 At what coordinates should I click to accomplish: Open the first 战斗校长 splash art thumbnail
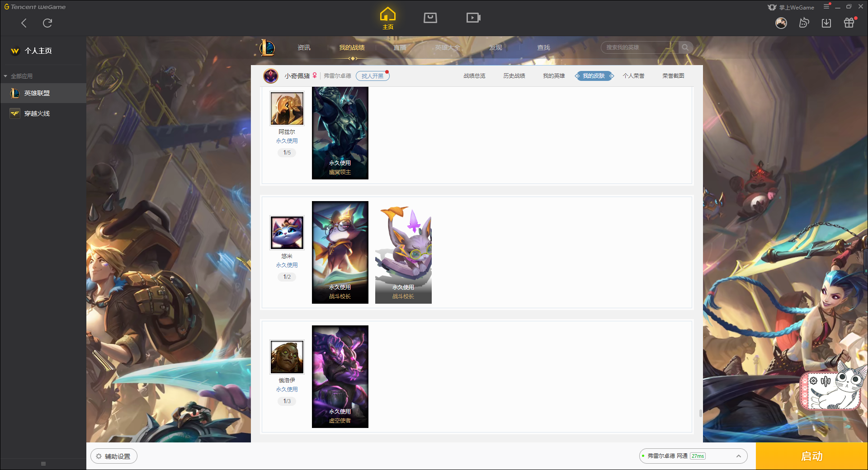point(340,252)
